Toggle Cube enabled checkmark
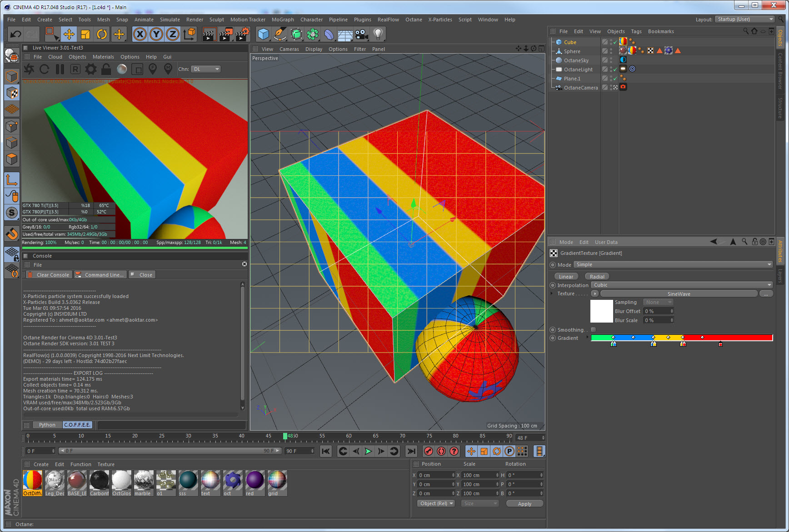This screenshot has height=532, width=789. 615,42
